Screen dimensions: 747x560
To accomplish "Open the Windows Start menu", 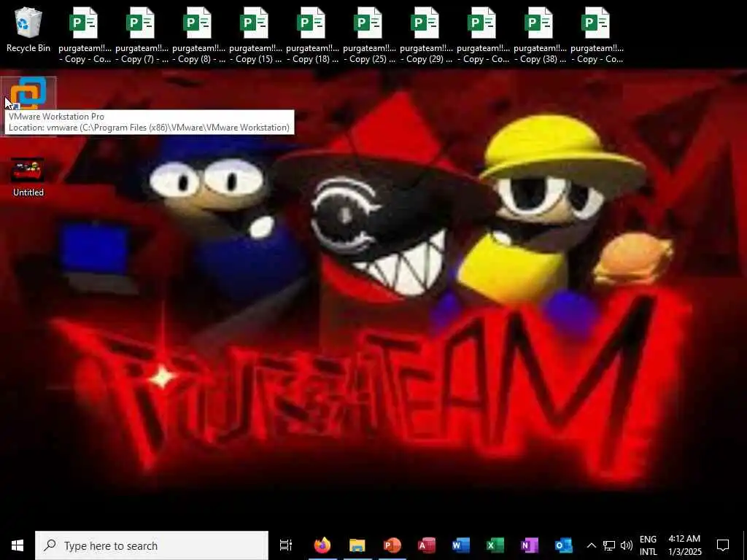I will [18, 545].
